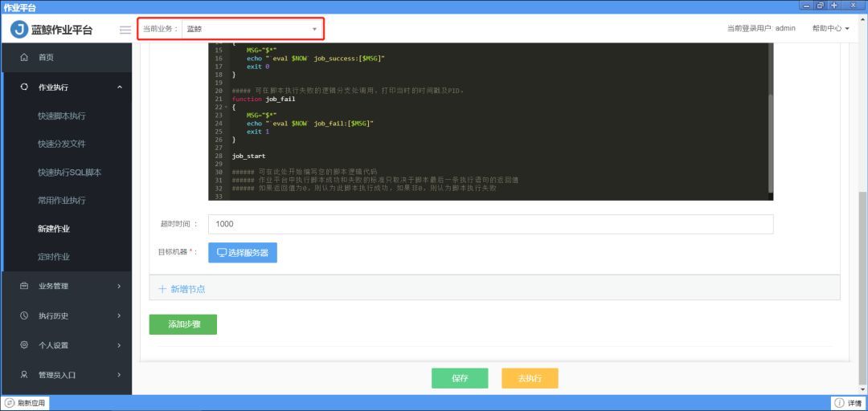The width and height of the screenshot is (868, 411).
Task: Expand the 业务管理 menu chevron
Action: tap(119, 286)
